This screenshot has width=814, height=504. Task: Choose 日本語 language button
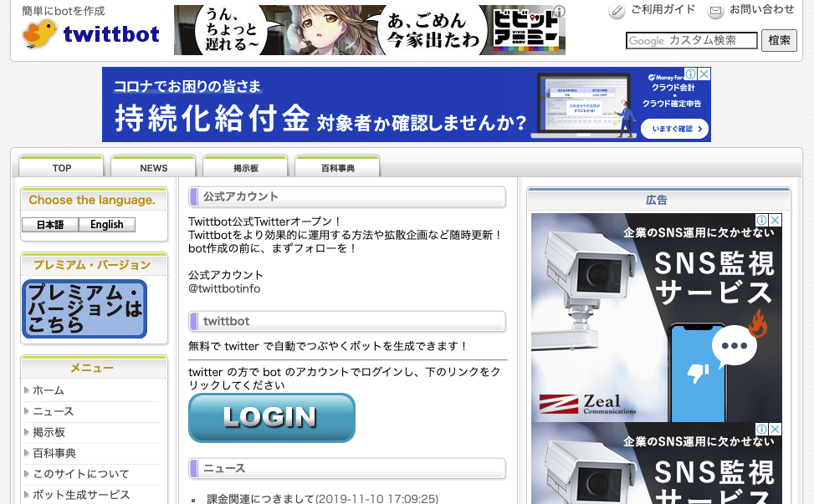point(50,225)
